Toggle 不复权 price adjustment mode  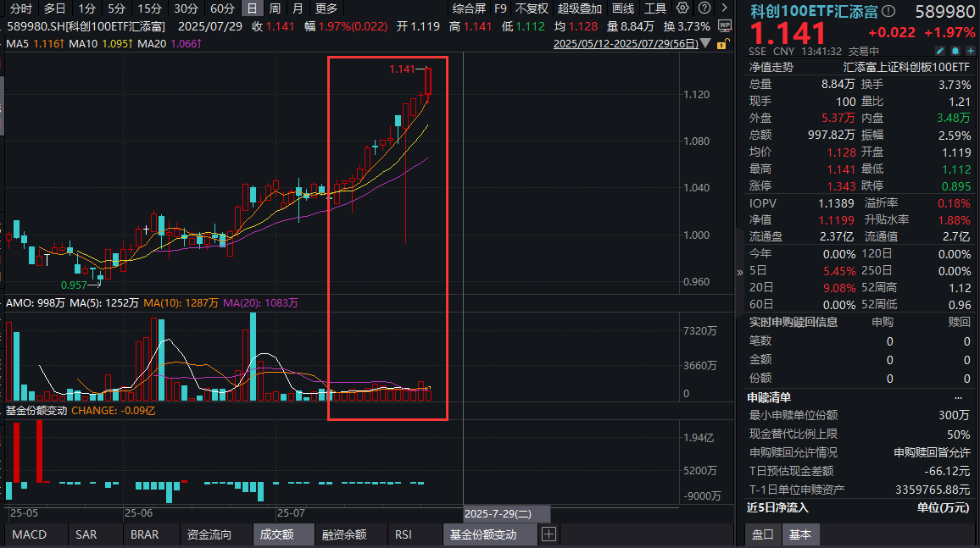532,9
